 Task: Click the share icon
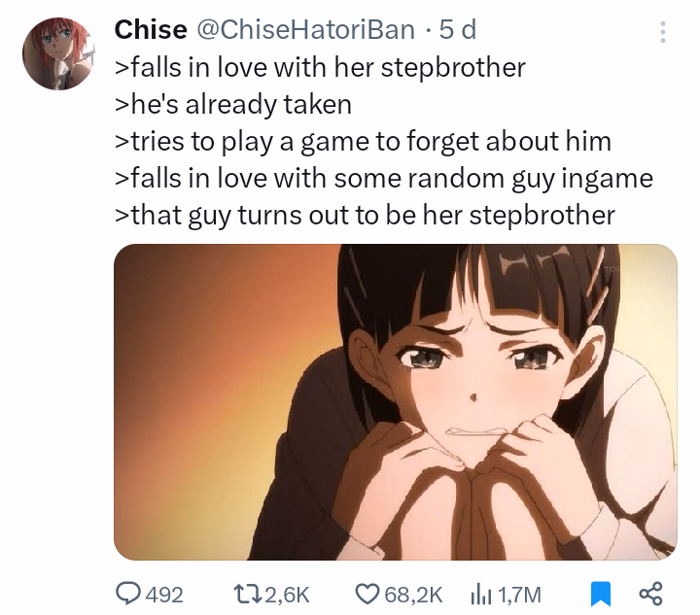pos(650,594)
